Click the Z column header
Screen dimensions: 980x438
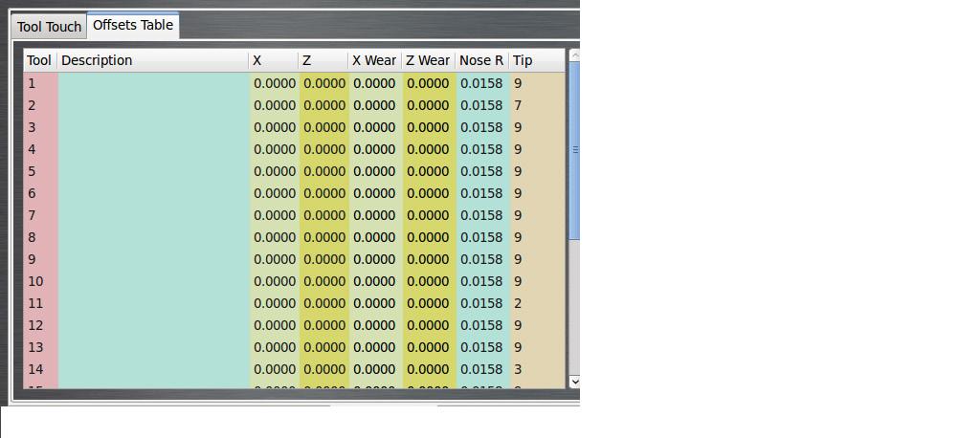(323, 60)
